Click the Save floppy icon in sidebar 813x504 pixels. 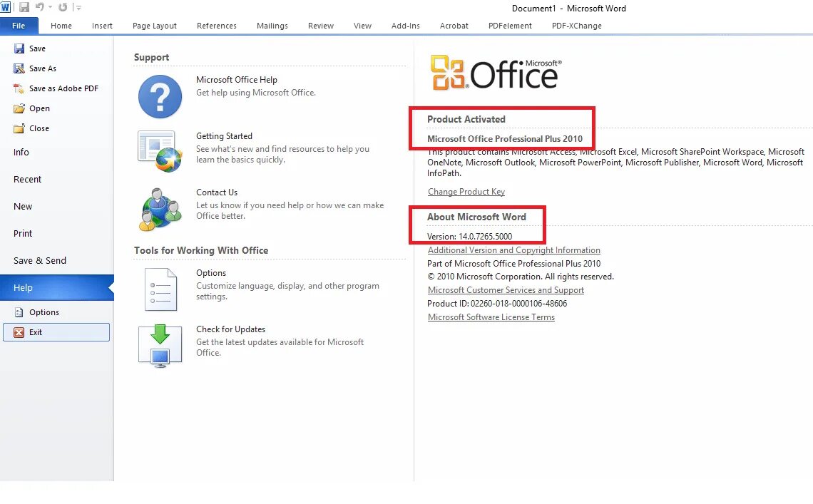(19, 48)
